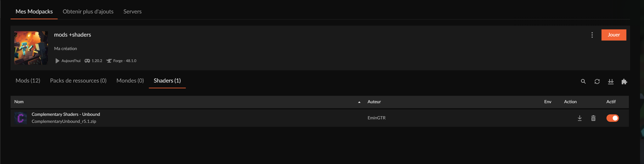
Task: Click the puzzle piece add content icon
Action: (x=624, y=81)
